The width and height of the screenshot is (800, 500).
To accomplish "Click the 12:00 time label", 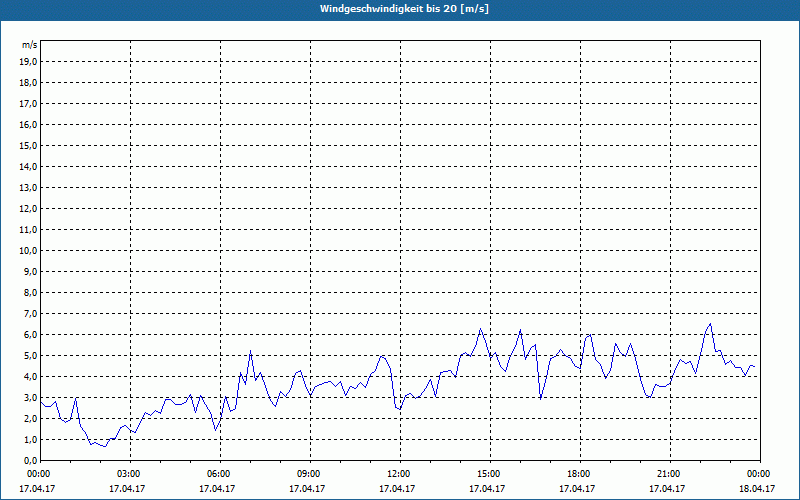I will 400,474.
